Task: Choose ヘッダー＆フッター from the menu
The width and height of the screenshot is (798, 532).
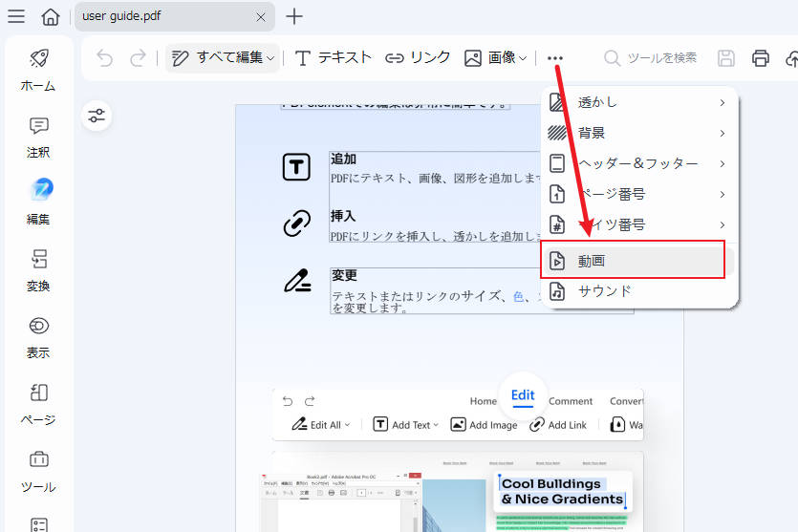Action: pyautogui.click(x=639, y=163)
